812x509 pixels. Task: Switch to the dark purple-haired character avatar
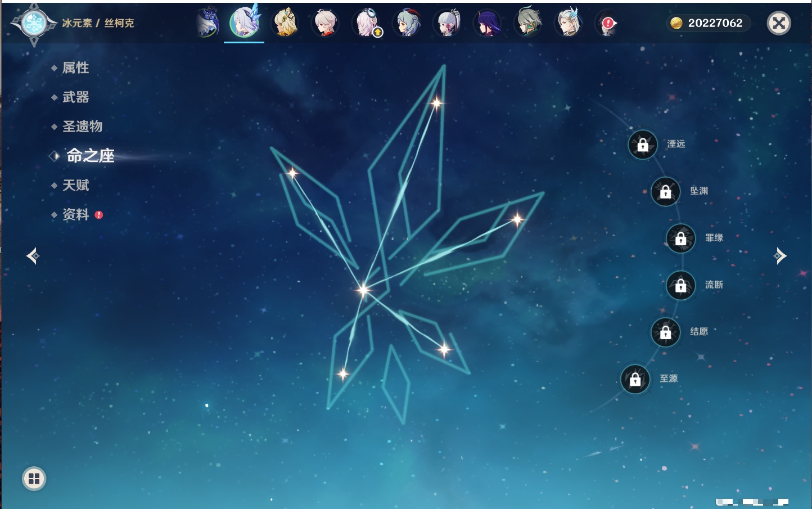(x=488, y=23)
